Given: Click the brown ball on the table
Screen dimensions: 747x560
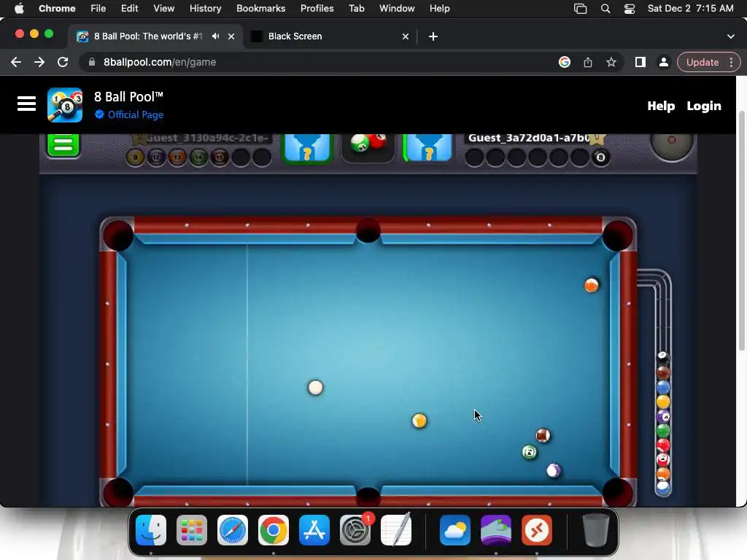Looking at the screenshot, I should tap(543, 435).
